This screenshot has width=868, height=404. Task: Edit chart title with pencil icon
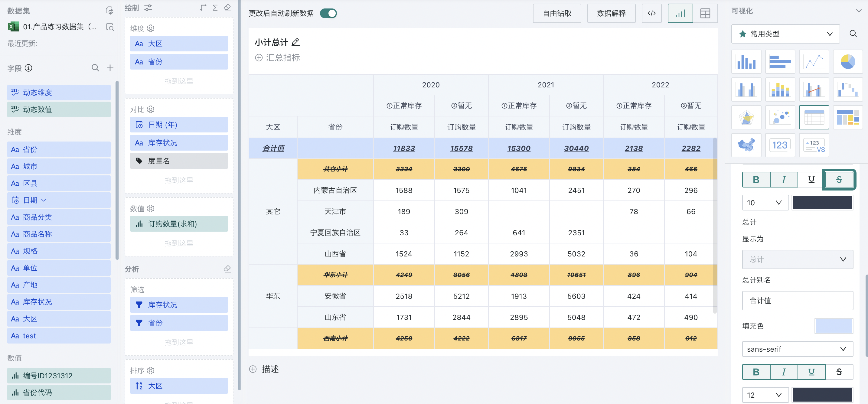click(x=295, y=42)
